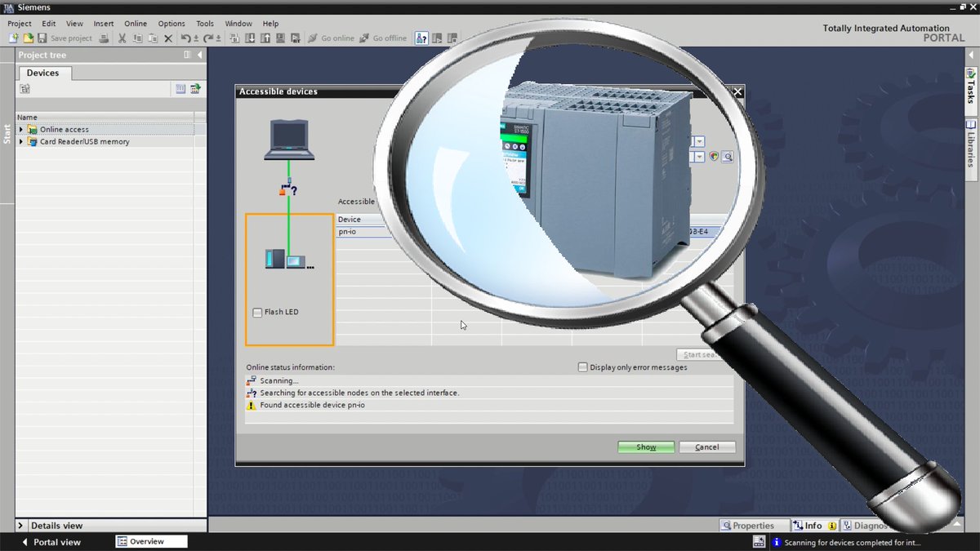The image size is (980, 551).
Task: Click the Paste toolbar icon
Action: click(x=153, y=38)
